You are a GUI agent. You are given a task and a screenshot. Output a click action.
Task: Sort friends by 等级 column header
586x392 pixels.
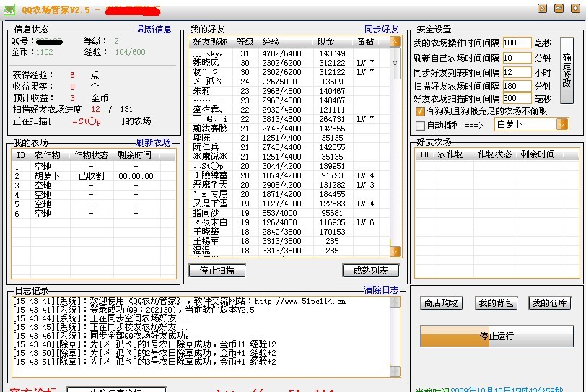coord(245,41)
